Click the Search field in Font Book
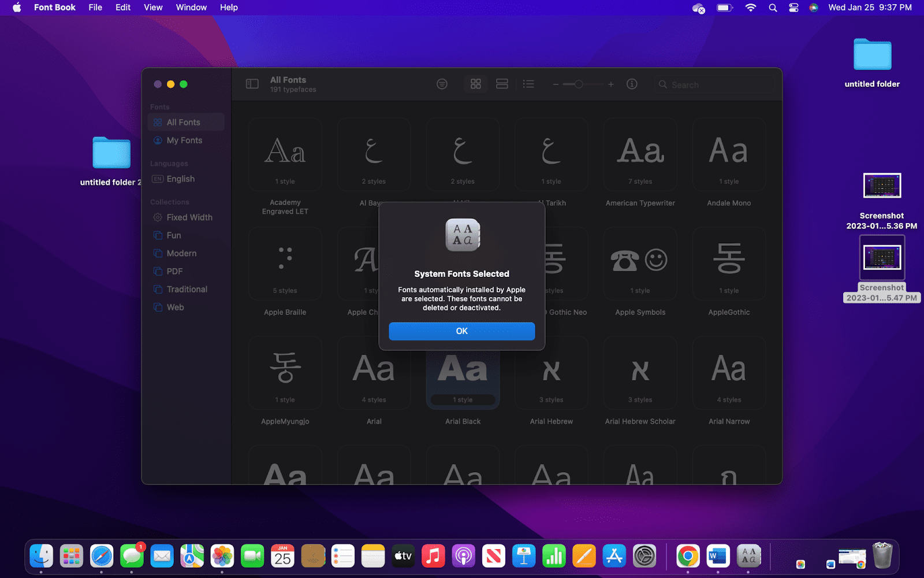The image size is (924, 578). (714, 85)
